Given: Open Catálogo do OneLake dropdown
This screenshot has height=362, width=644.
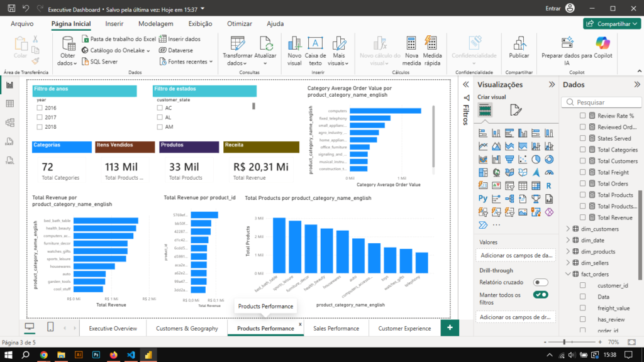Looking at the screenshot, I should click(116, 50).
